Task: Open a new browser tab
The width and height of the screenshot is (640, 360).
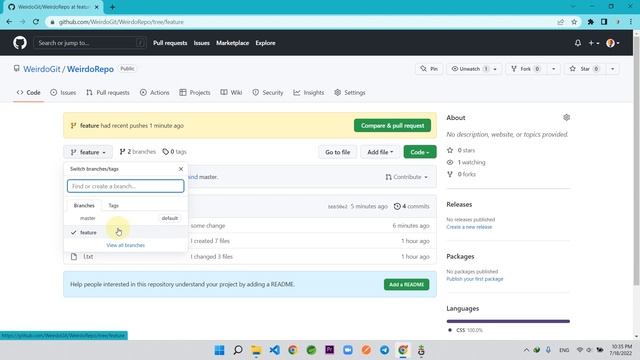Action: (112, 7)
